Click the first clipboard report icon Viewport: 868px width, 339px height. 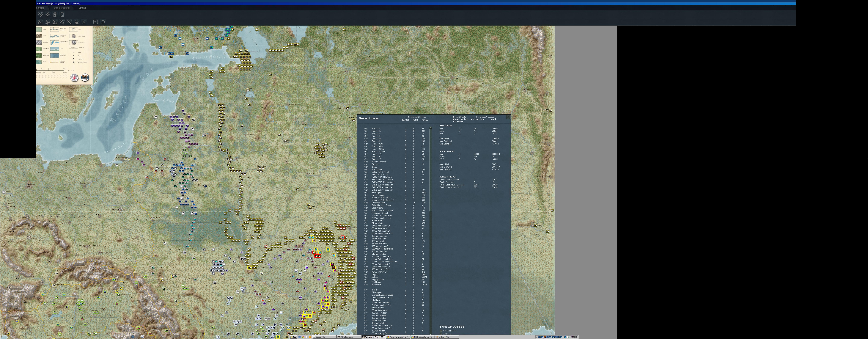[55, 14]
